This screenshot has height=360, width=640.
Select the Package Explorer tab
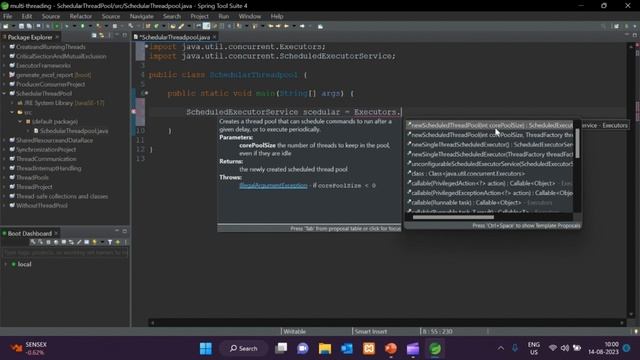pos(30,37)
